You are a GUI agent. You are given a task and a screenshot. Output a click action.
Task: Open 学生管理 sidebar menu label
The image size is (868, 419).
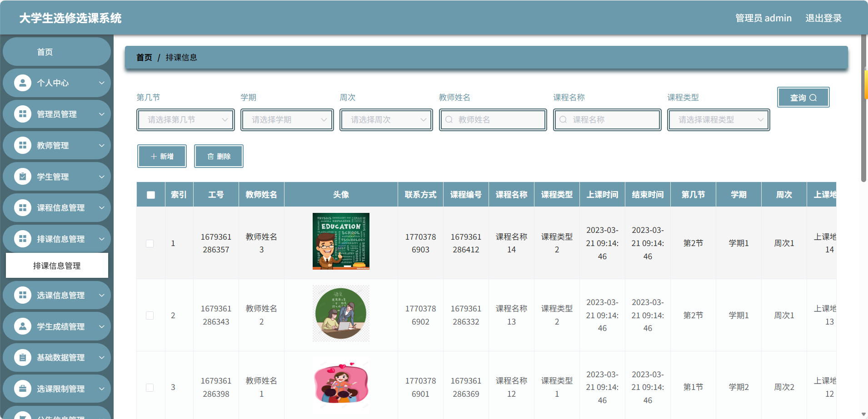(53, 177)
